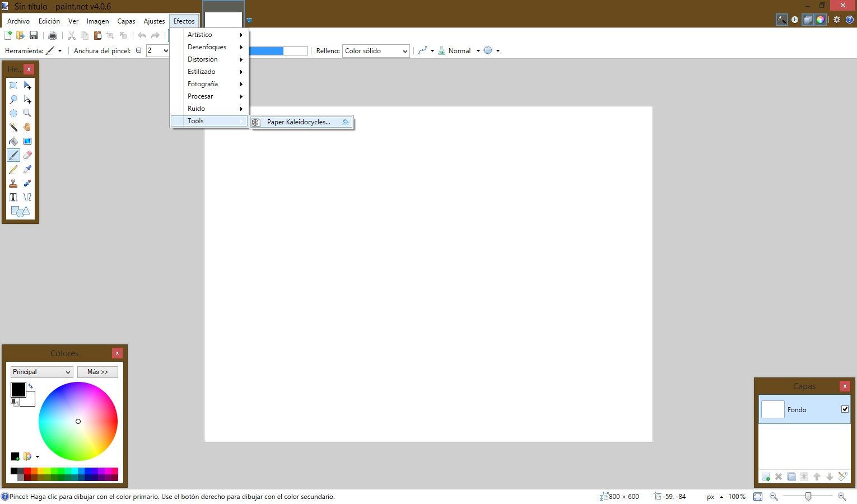
Task: Click the white secondary color swatch
Action: coord(29,400)
